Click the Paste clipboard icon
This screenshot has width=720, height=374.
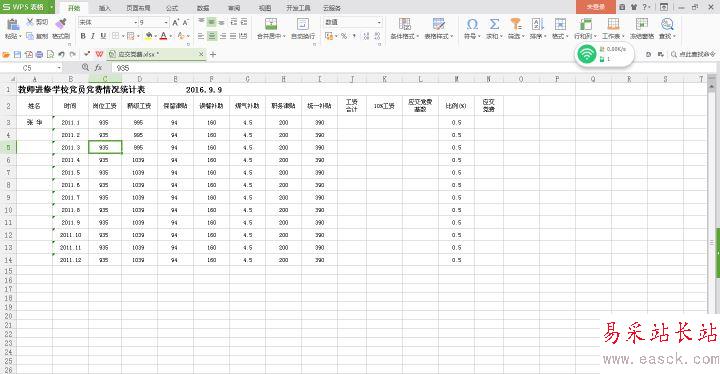click(x=13, y=25)
